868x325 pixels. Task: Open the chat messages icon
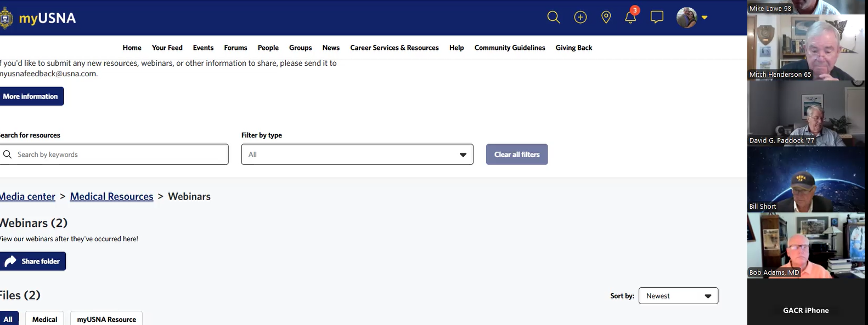pyautogui.click(x=657, y=18)
